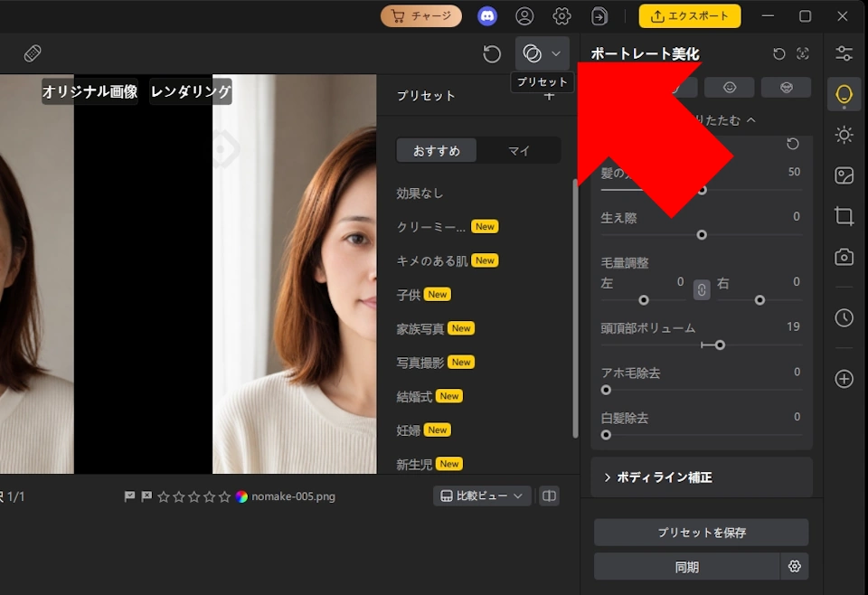Set rating with the fifth star
Image resolution: width=868 pixels, height=595 pixels.
pyautogui.click(x=224, y=496)
